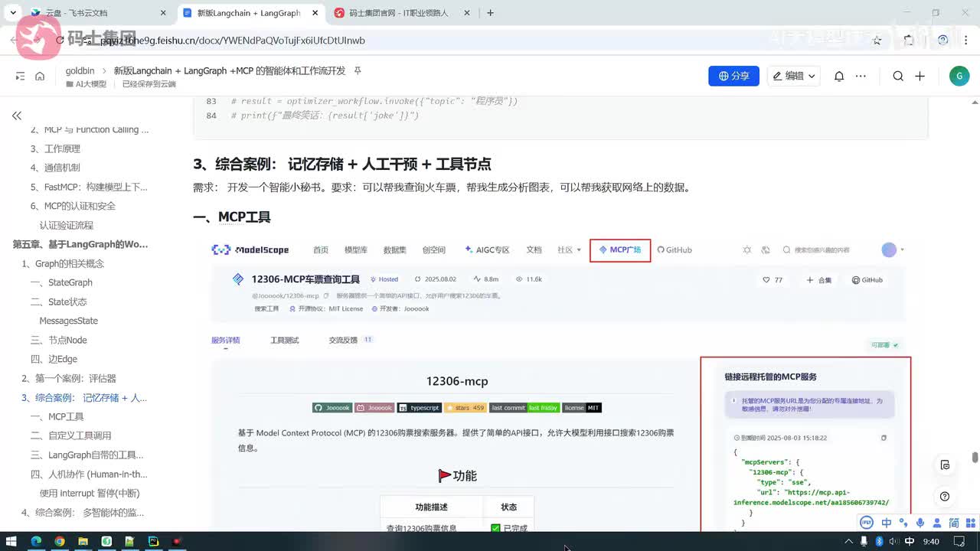
Task: Click the floating document tool above help
Action: (x=945, y=465)
